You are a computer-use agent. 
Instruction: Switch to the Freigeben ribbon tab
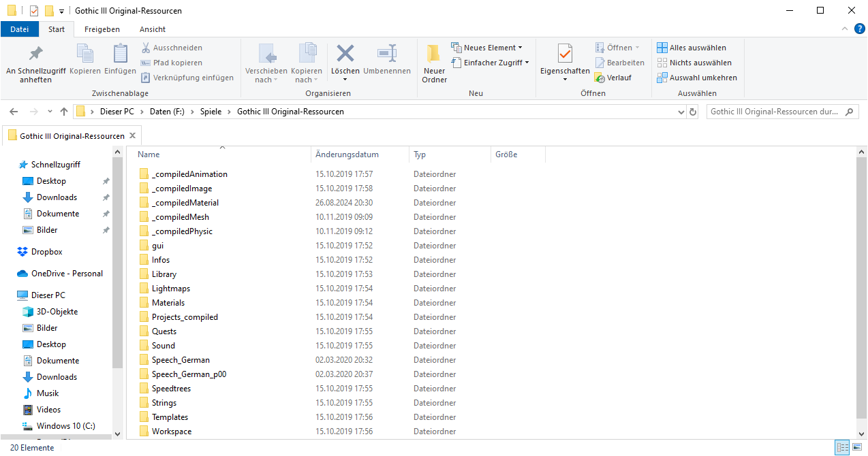[x=102, y=29]
